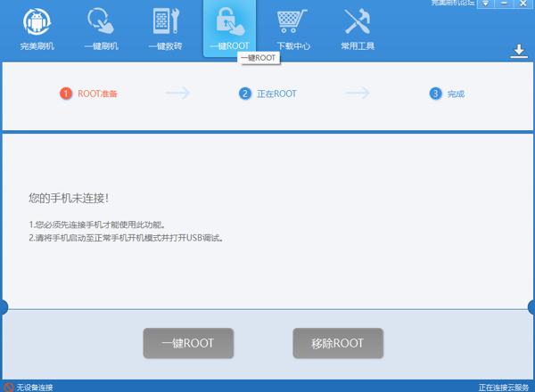Select step 1 ROOT准备

click(89, 94)
